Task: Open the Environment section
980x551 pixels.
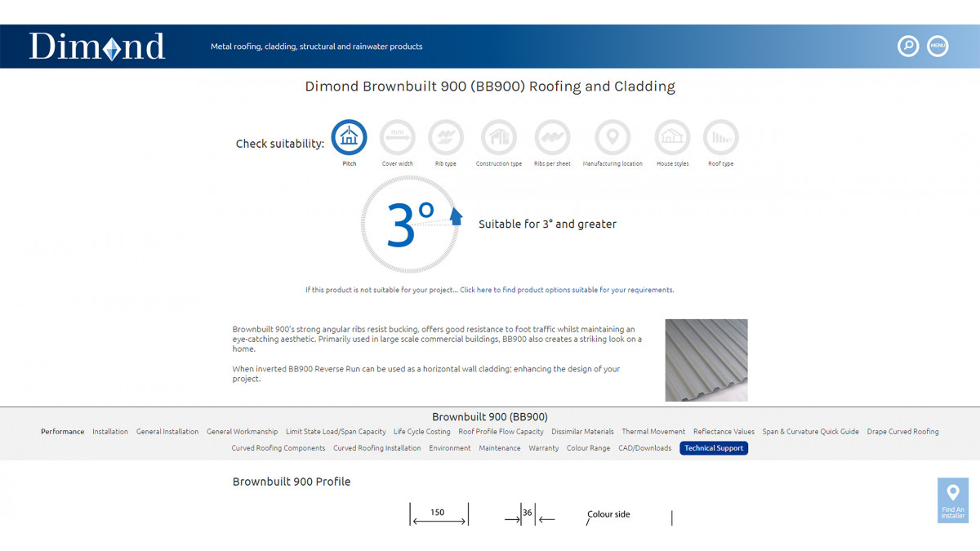Action: pos(450,448)
